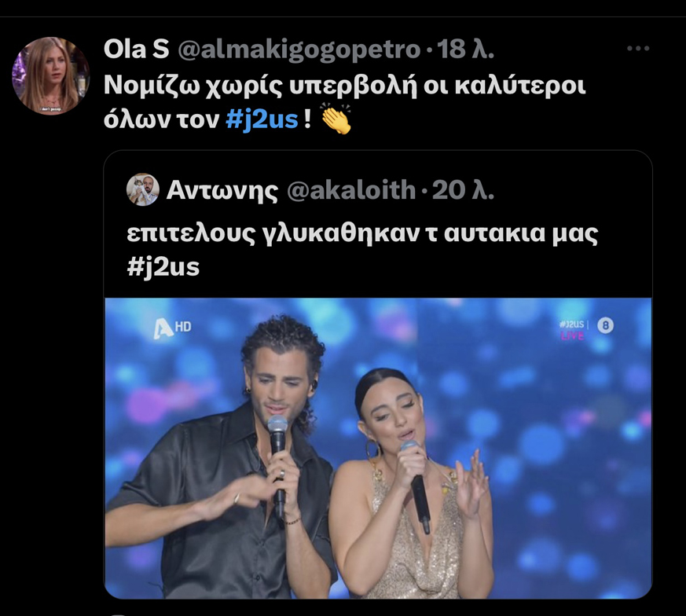Open the @akaloith handle
686x616 pixels.
[x=351, y=190]
